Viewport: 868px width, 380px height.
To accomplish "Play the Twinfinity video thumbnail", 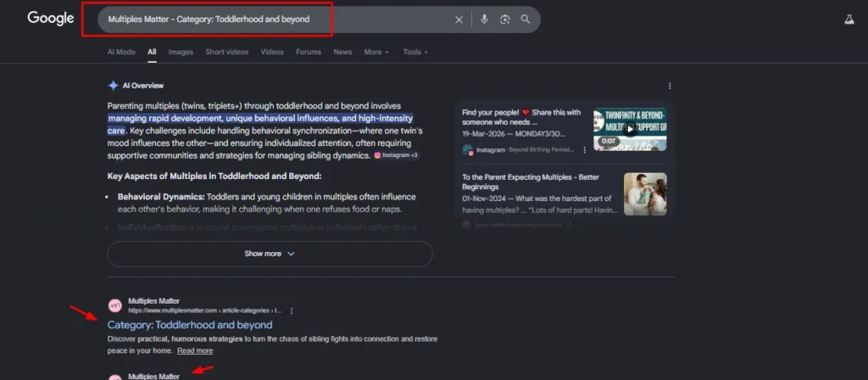I will 630,129.
